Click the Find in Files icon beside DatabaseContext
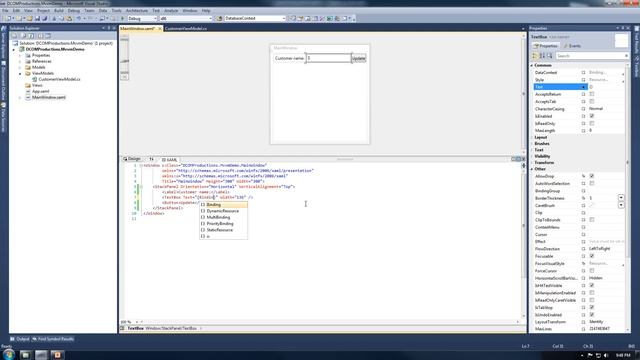The width and height of the screenshot is (640, 360). [x=220, y=18]
